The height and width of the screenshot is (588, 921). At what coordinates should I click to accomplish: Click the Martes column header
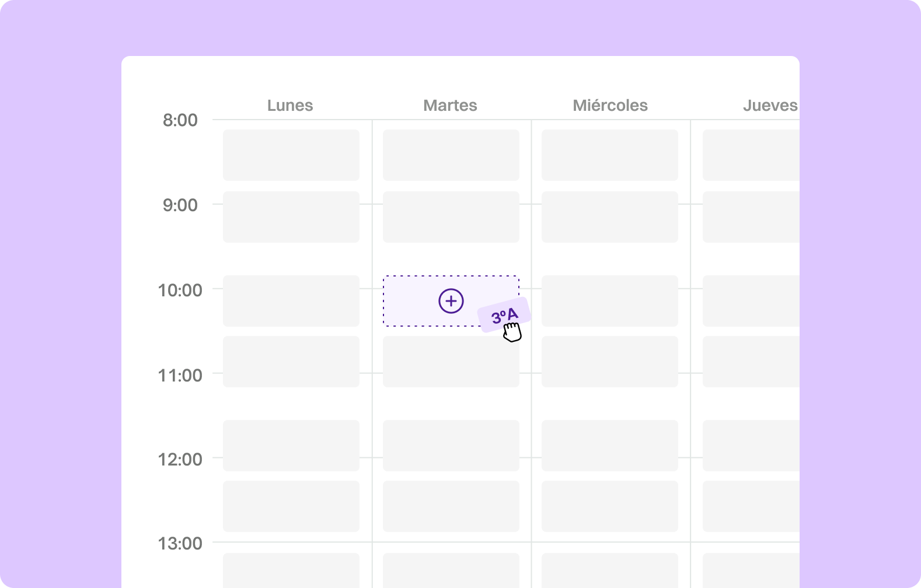coord(450,106)
